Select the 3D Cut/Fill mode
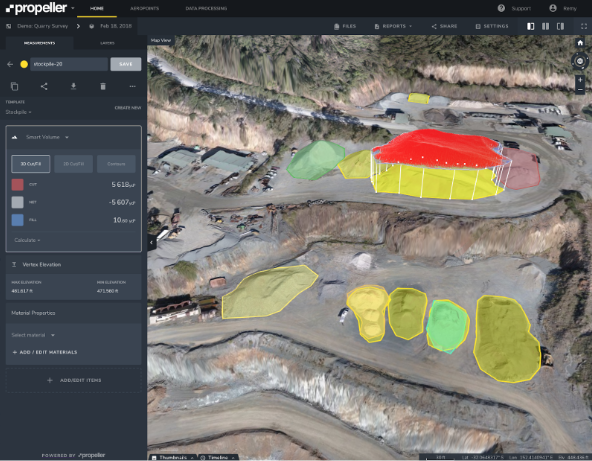The width and height of the screenshot is (592, 461). point(31,164)
